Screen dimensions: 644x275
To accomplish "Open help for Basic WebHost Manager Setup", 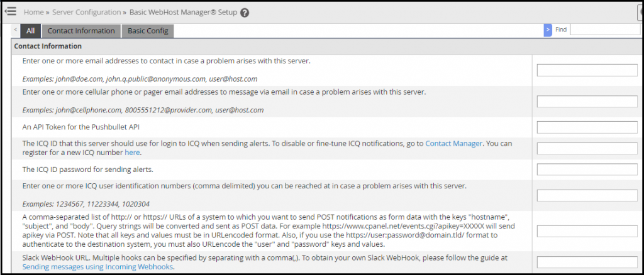I will click(x=245, y=13).
